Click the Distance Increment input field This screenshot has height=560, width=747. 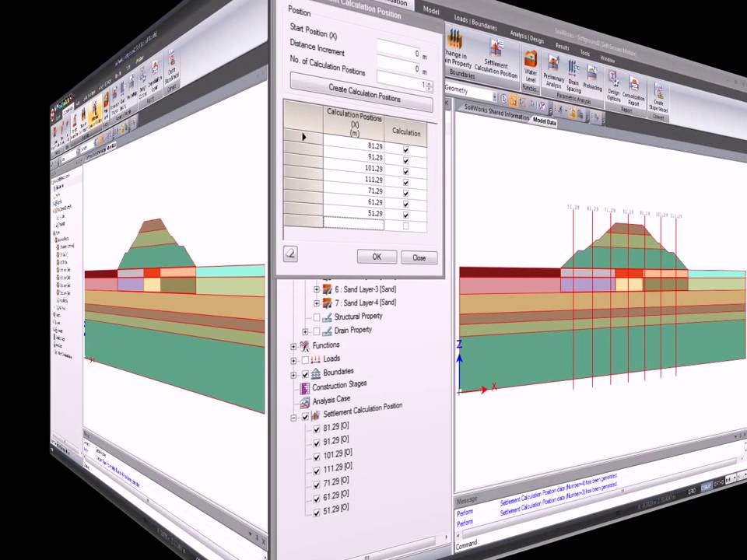[398, 66]
